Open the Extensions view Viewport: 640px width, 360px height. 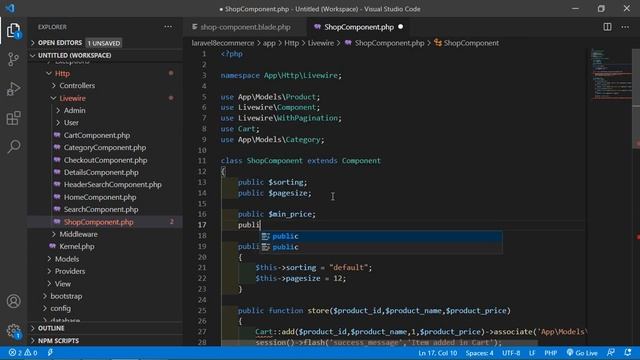(x=13, y=118)
